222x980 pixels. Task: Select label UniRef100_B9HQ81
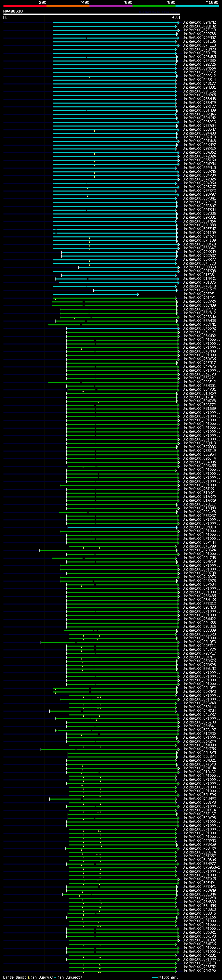(x=199, y=88)
